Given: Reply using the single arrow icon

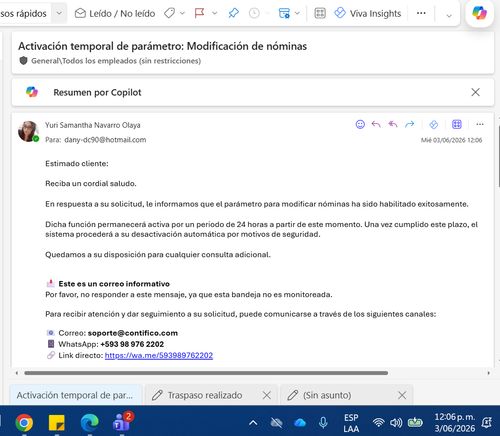Looking at the screenshot, I should pos(376,124).
